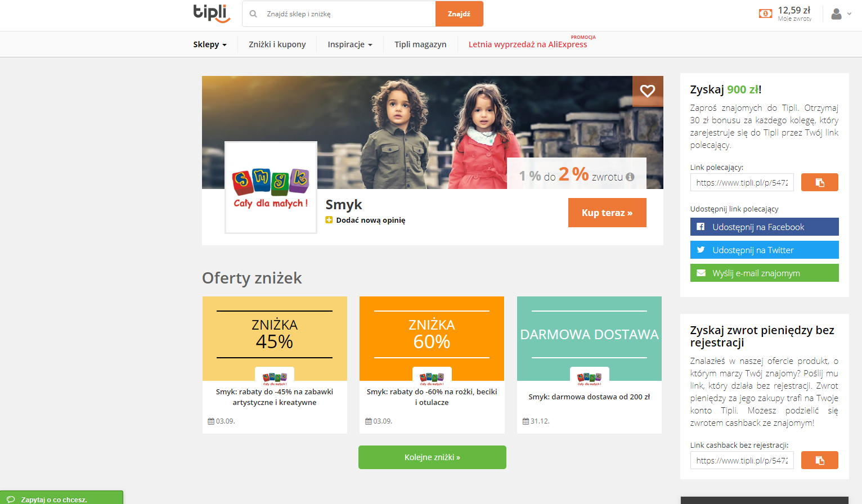This screenshot has height=504, width=862.
Task: Click the Kolejne zniżki button
Action: click(432, 457)
